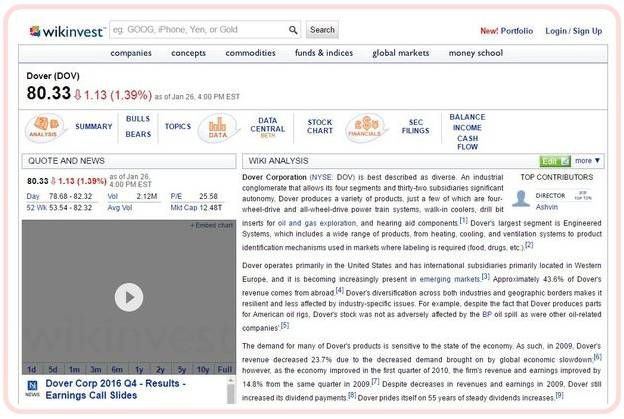
Task: Open the money school menu
Action: coord(476,53)
